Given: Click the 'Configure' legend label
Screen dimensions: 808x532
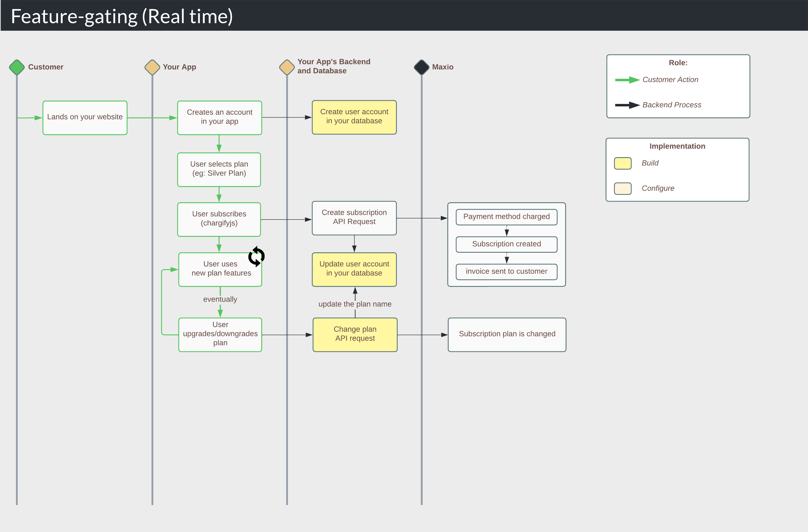Looking at the screenshot, I should point(658,188).
